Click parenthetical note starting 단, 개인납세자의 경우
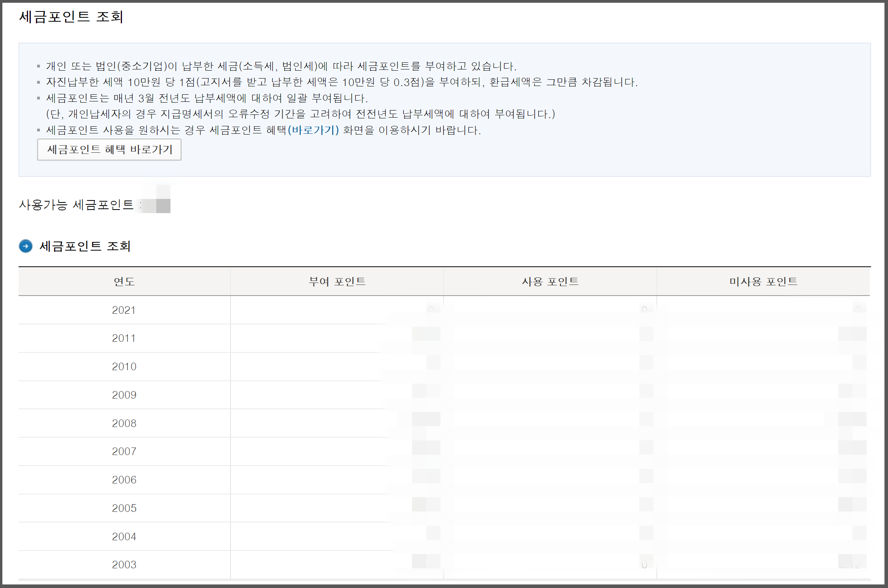This screenshot has width=888, height=588. coord(301,114)
